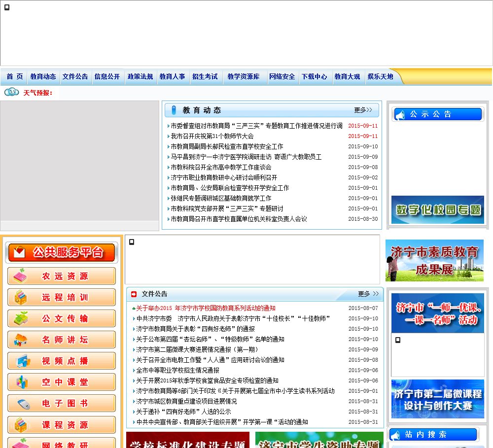
Task: Open notice 关于递补“四有好老师”人选的公示
Action: [x=183, y=412]
